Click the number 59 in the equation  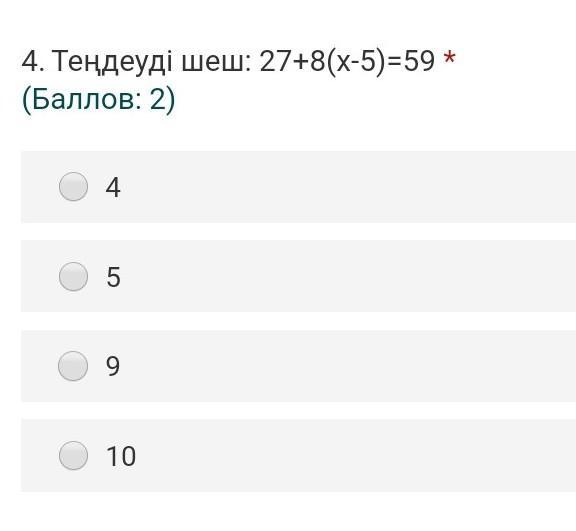[x=419, y=61]
